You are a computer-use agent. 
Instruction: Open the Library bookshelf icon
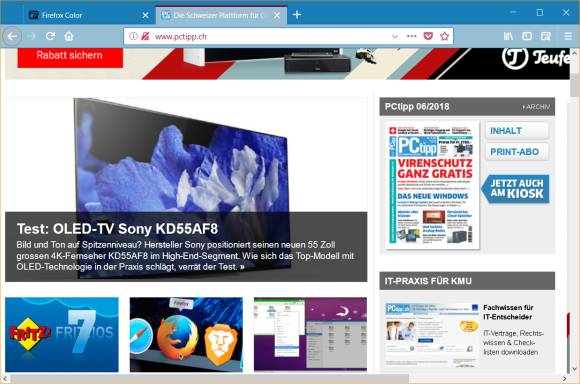(508, 36)
